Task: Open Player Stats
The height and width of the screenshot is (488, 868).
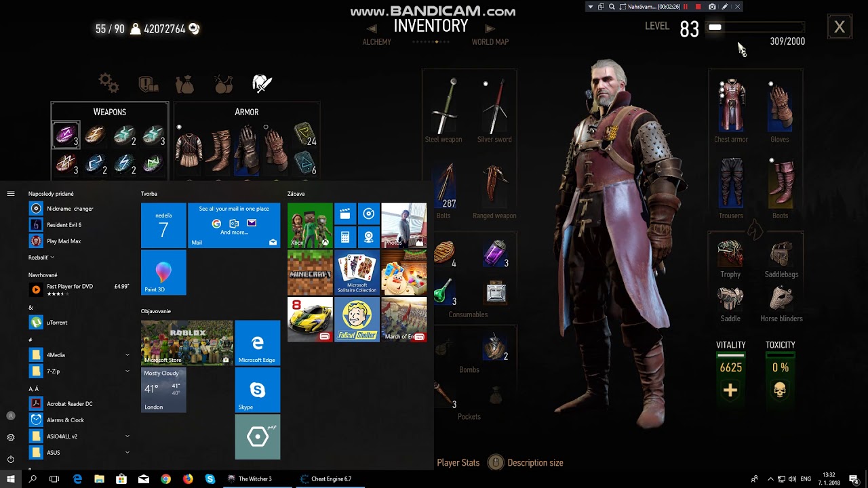Action: coord(458,463)
